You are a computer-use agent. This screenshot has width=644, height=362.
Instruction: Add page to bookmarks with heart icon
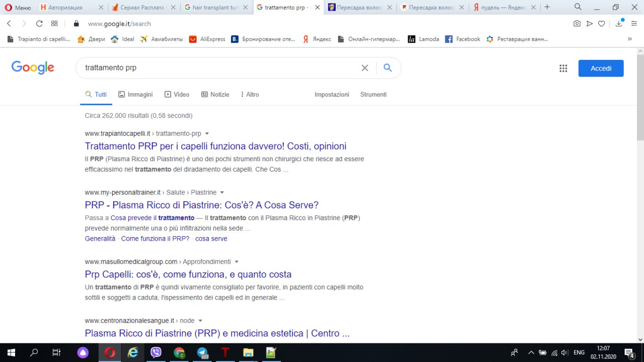click(x=601, y=24)
